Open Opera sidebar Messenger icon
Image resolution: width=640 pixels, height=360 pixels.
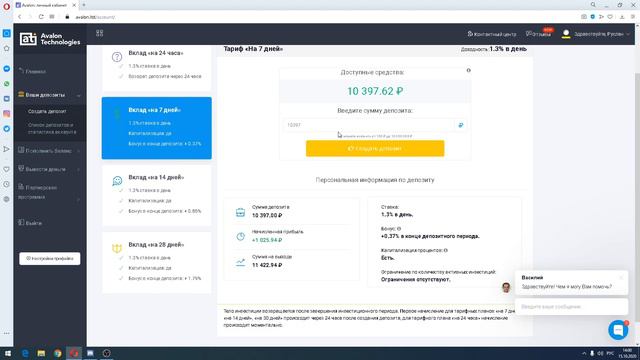pos(7,69)
